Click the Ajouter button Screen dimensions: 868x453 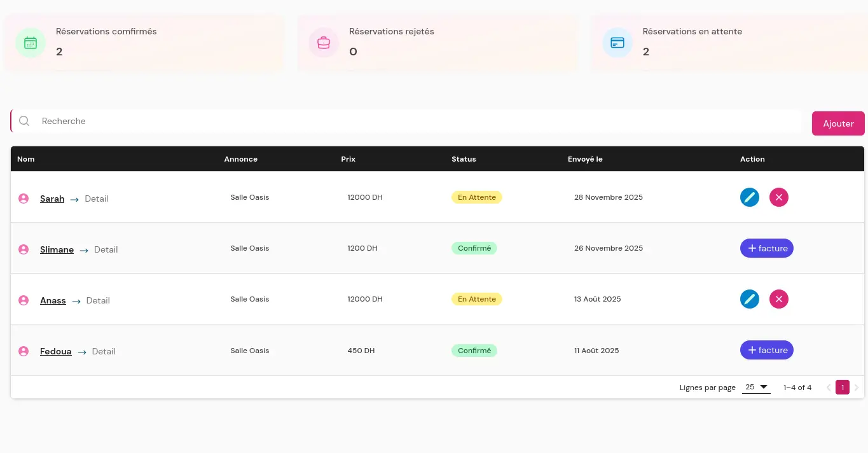(838, 123)
